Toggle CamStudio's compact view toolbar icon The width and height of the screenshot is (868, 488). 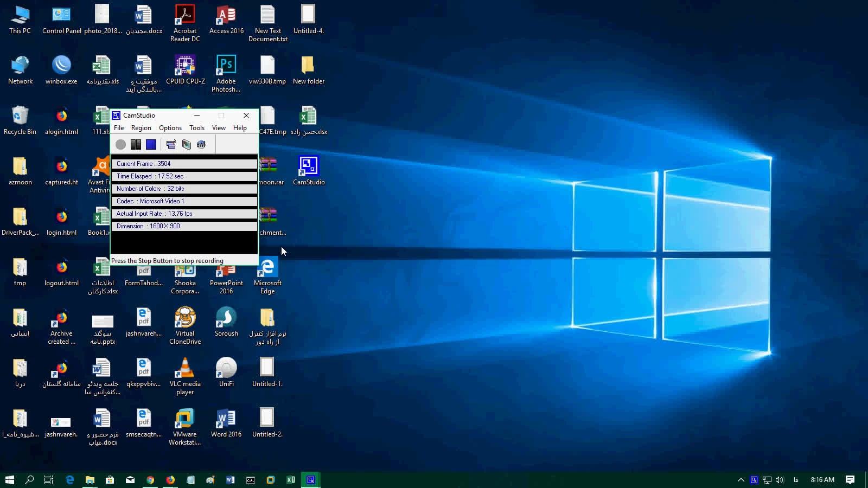pyautogui.click(x=171, y=144)
